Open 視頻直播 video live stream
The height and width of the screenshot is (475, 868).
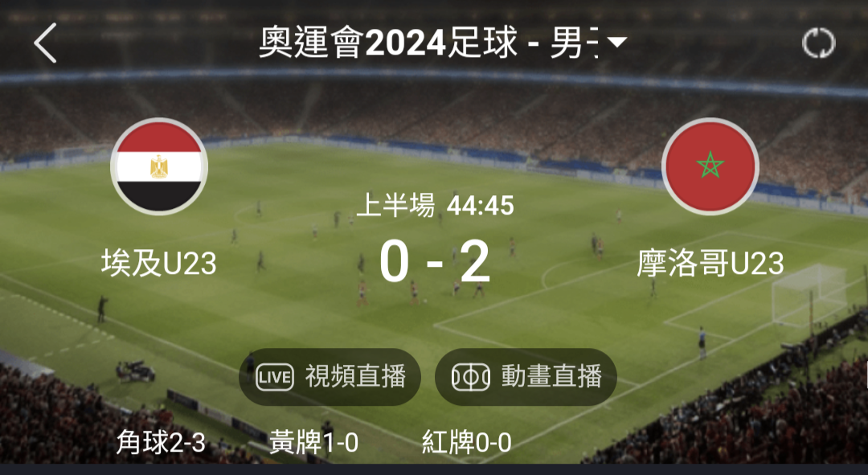click(x=330, y=377)
